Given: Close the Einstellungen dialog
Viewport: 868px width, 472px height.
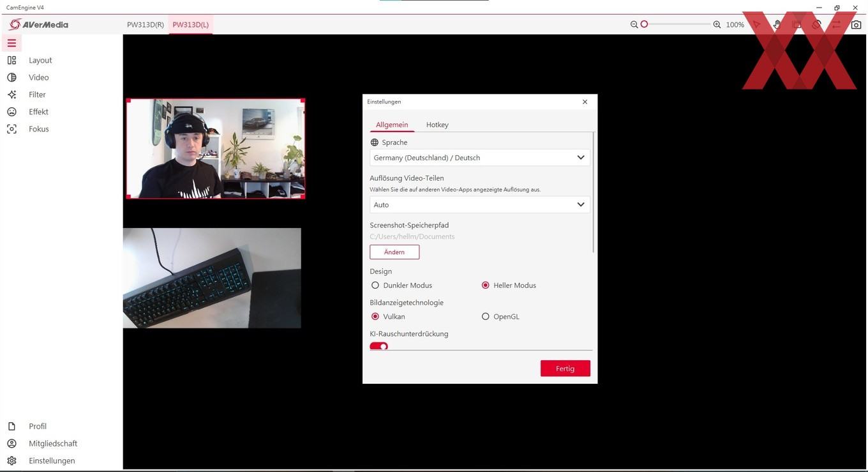Looking at the screenshot, I should pyautogui.click(x=585, y=102).
